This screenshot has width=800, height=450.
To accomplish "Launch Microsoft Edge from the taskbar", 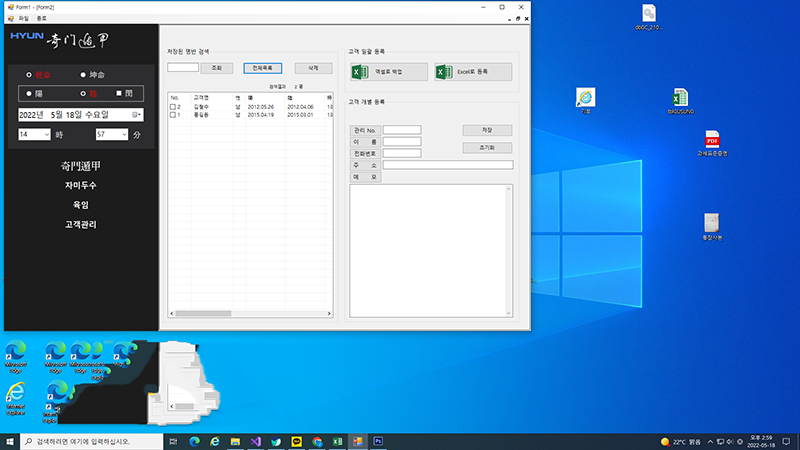I will [x=194, y=441].
